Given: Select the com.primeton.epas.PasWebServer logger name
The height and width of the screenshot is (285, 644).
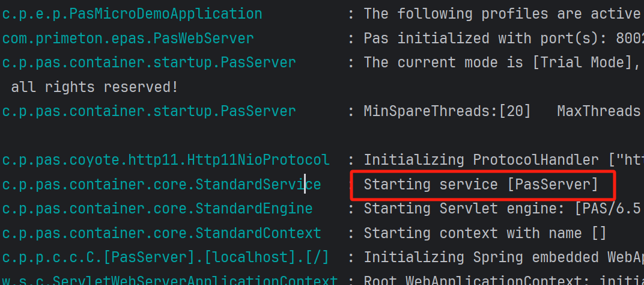Looking at the screenshot, I should coord(128,38).
